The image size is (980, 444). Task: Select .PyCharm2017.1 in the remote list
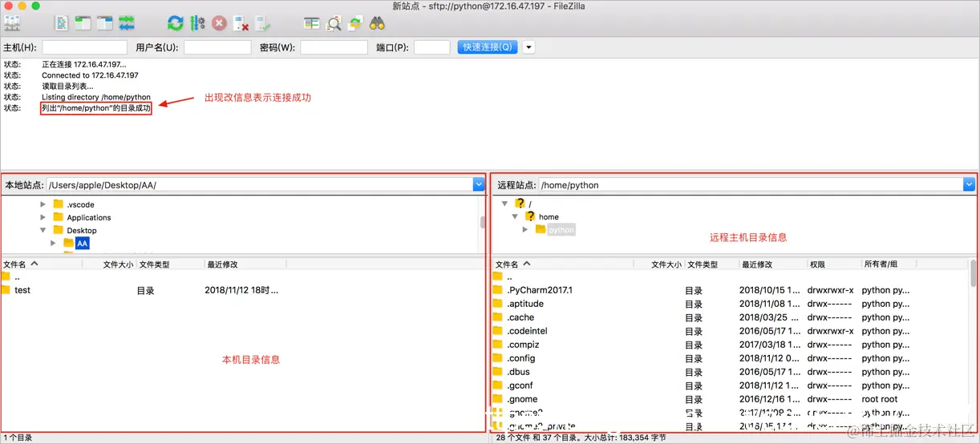coord(540,290)
